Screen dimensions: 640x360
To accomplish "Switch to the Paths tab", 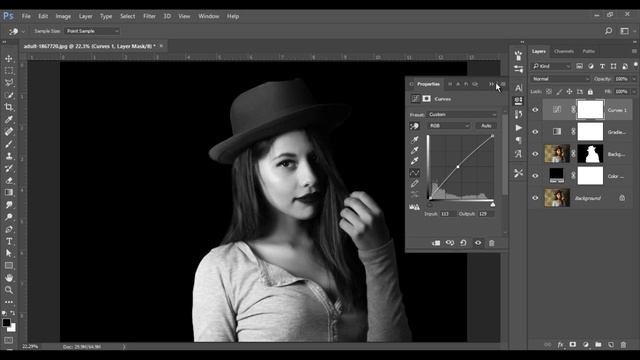I will (588, 51).
